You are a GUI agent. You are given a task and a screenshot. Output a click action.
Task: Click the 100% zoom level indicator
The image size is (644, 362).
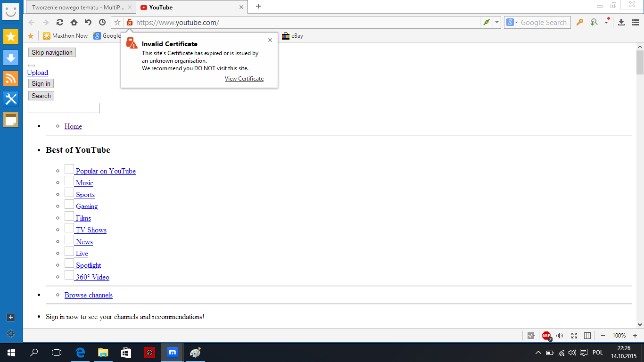619,336
